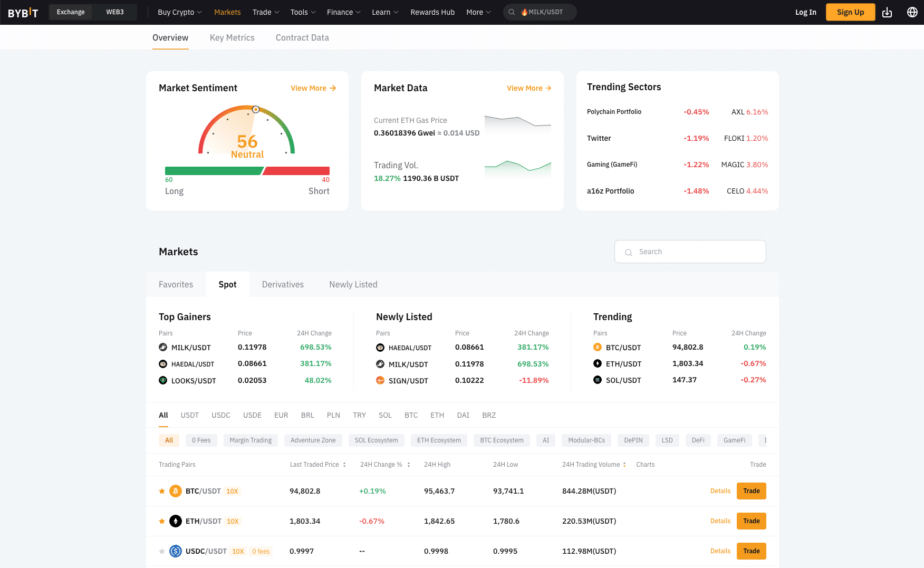Image resolution: width=924 pixels, height=568 pixels.
Task: Click Trade button for BTC/USDT
Action: click(x=752, y=491)
